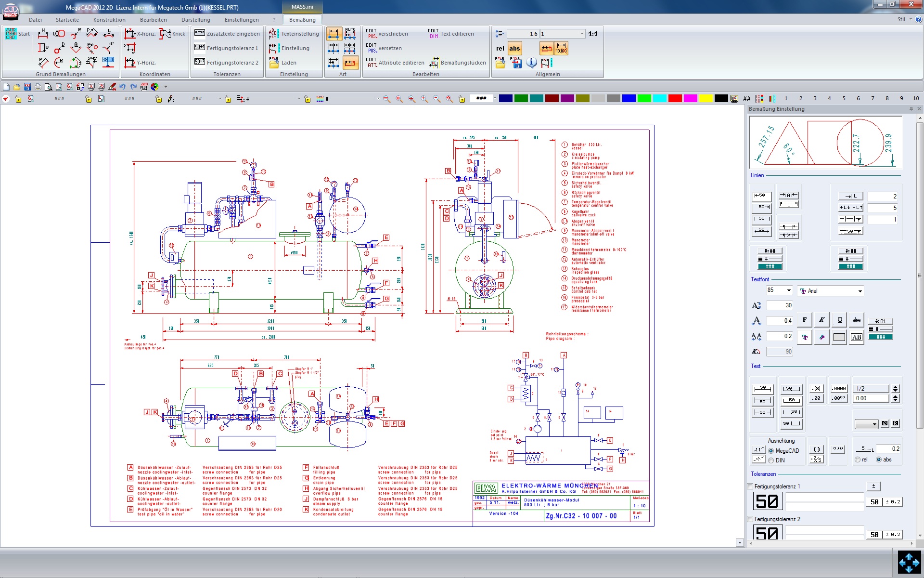Click the Attribute editieren button
This screenshot has height=578, width=924.
(396, 63)
